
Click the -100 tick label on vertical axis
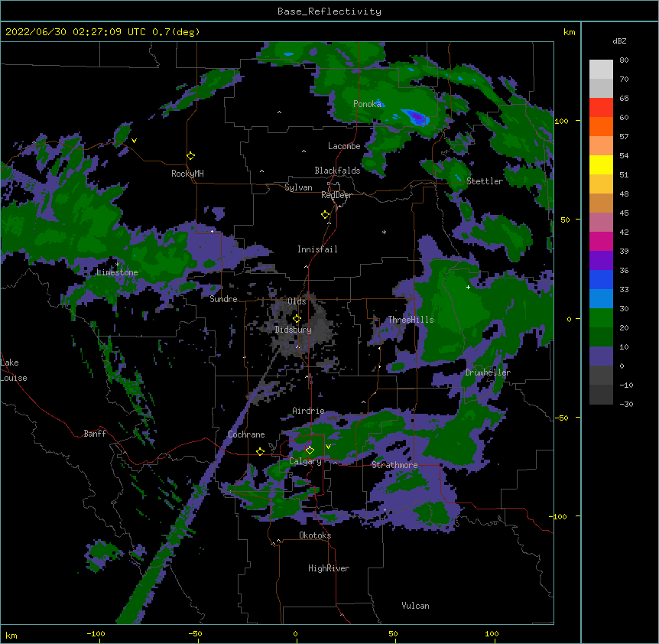click(x=560, y=516)
